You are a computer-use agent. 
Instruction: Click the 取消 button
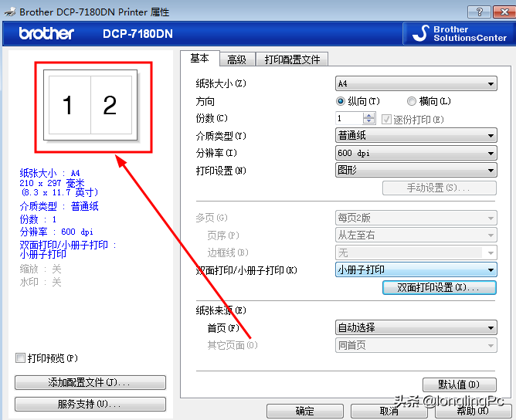click(x=389, y=411)
